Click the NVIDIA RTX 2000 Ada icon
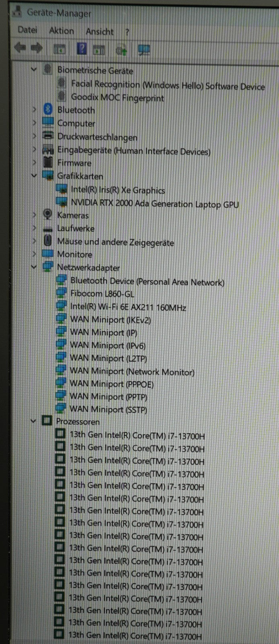Image resolution: width=279 pixels, height=644 pixels. tap(62, 202)
